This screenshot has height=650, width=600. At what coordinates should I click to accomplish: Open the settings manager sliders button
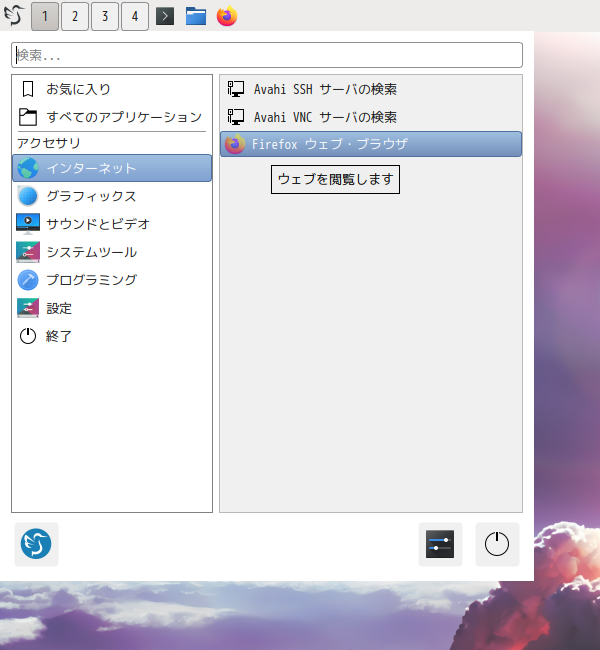coord(440,544)
